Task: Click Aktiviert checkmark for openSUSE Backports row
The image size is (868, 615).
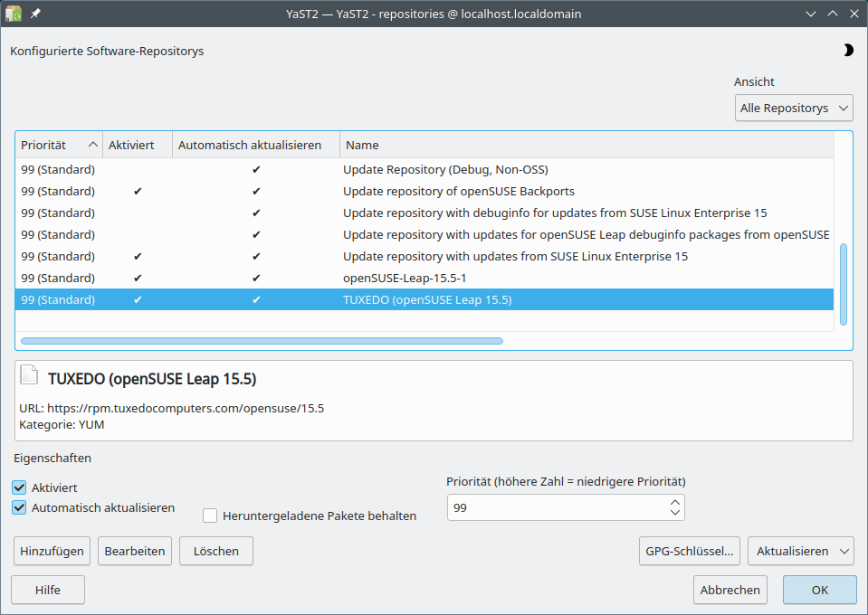Action: [138, 191]
